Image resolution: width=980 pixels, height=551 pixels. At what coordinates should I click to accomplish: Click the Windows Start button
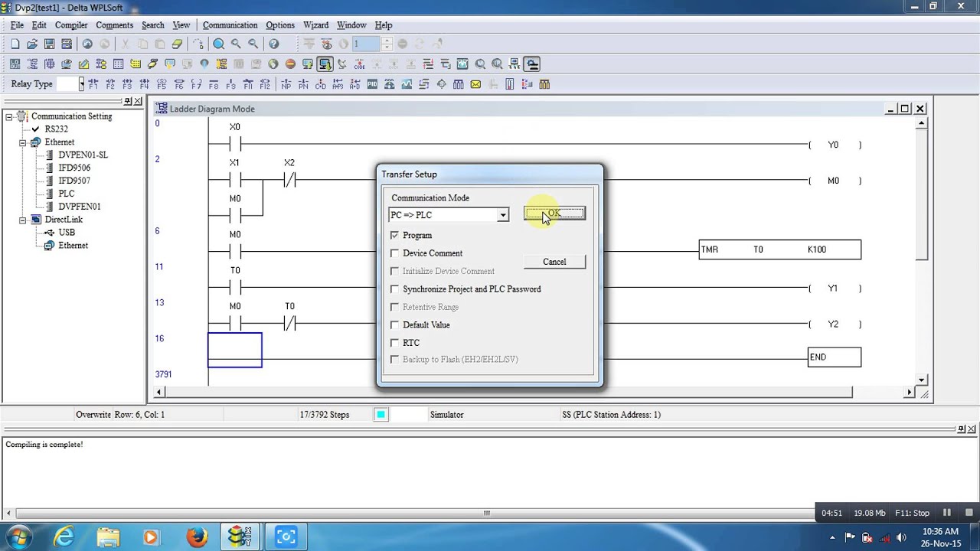coord(18,536)
